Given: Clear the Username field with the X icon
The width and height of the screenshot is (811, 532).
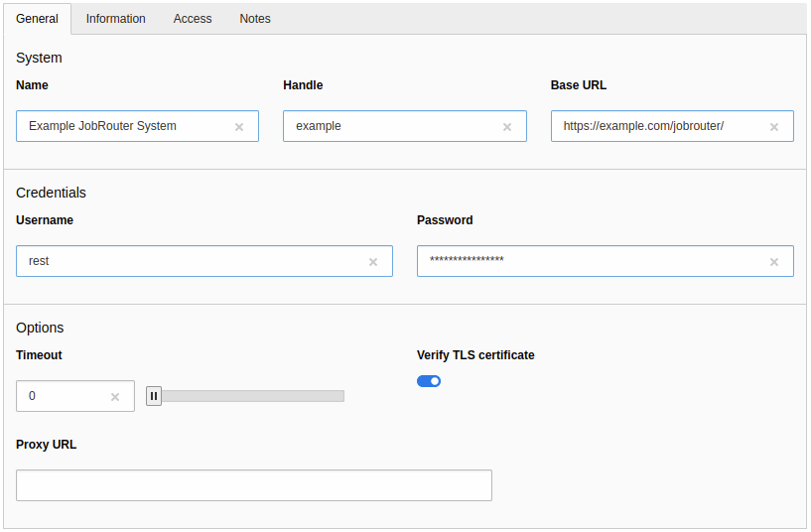Looking at the screenshot, I should pos(373,262).
